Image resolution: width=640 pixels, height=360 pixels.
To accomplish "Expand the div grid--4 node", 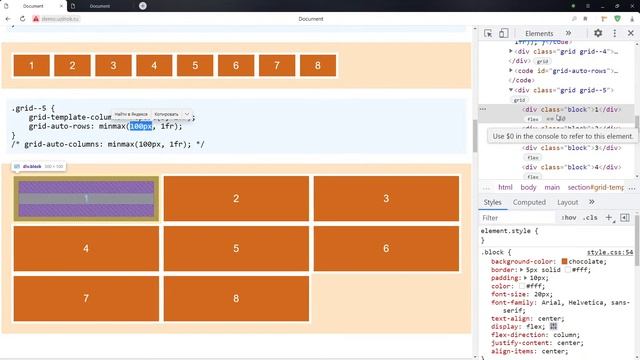I will [511, 51].
